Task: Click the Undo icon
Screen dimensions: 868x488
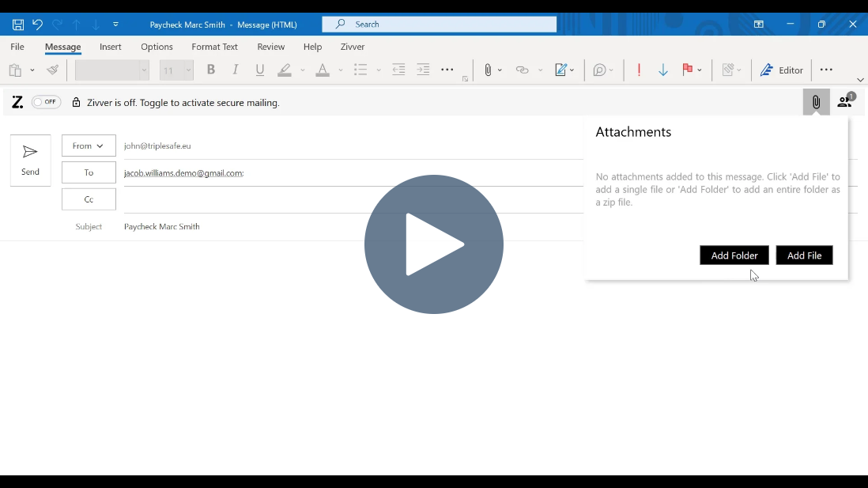Action: [37, 25]
